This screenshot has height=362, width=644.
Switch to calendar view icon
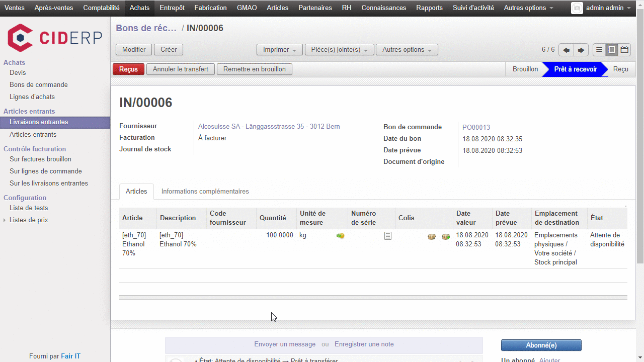pyautogui.click(x=624, y=50)
